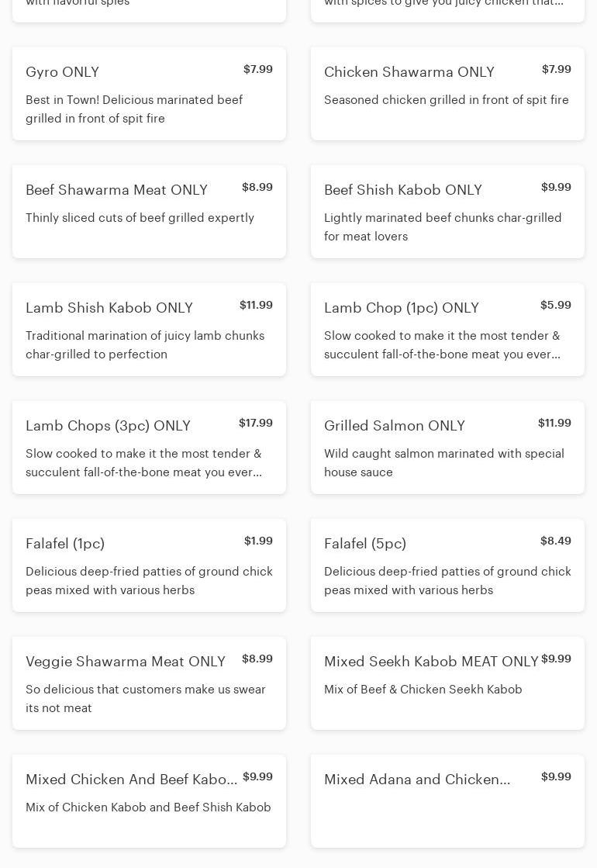Click the $1.99 price on Falafel

tap(258, 541)
